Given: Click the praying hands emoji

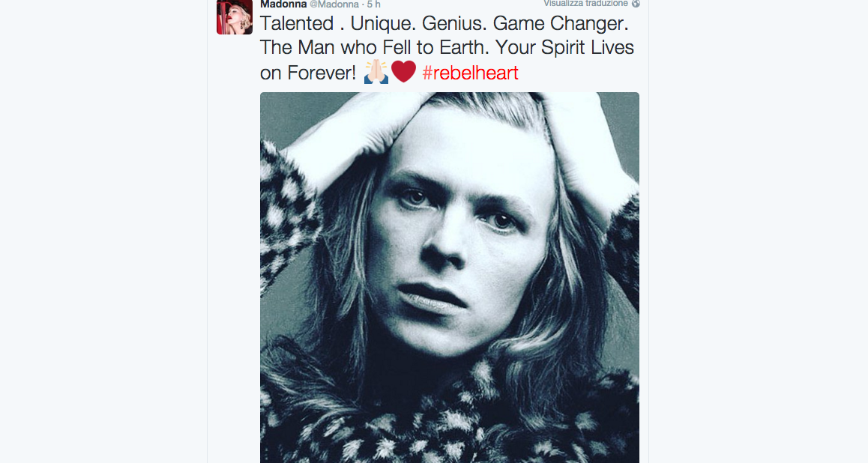Looking at the screenshot, I should coord(376,72).
